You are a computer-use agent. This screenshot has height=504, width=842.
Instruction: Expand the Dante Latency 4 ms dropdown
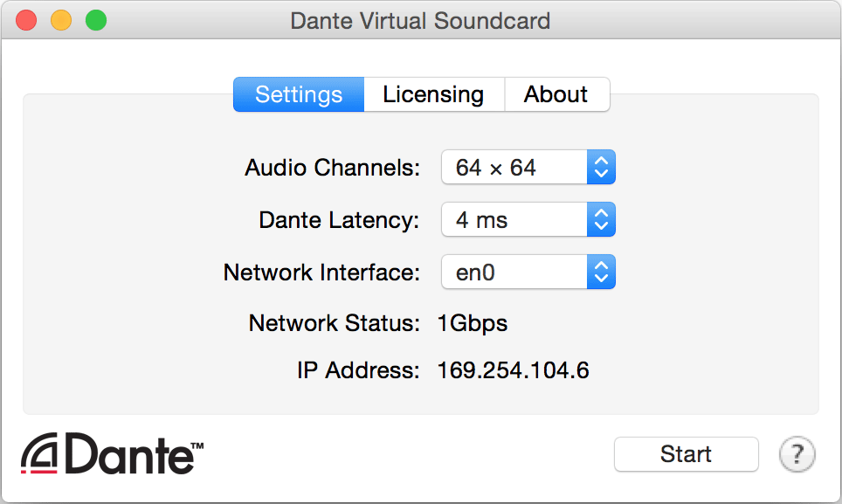click(528, 220)
